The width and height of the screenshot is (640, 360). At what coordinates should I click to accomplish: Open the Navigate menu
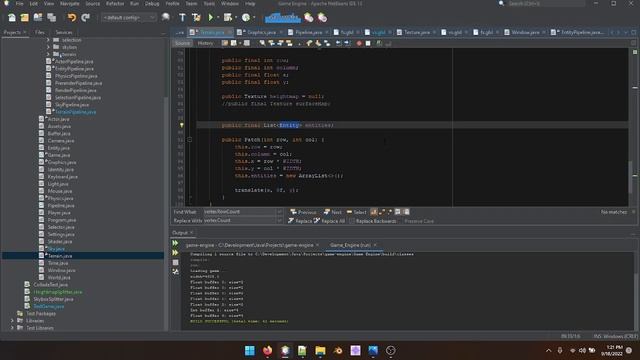[x=69, y=3]
